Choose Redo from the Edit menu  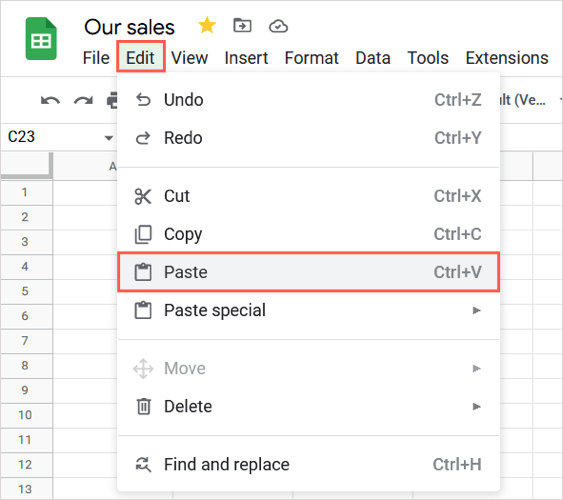point(308,138)
